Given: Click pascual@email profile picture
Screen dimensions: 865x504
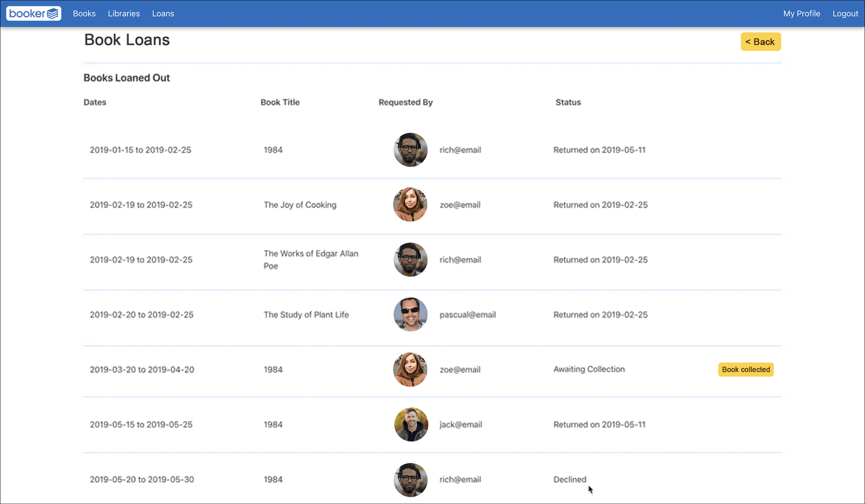Looking at the screenshot, I should (410, 315).
